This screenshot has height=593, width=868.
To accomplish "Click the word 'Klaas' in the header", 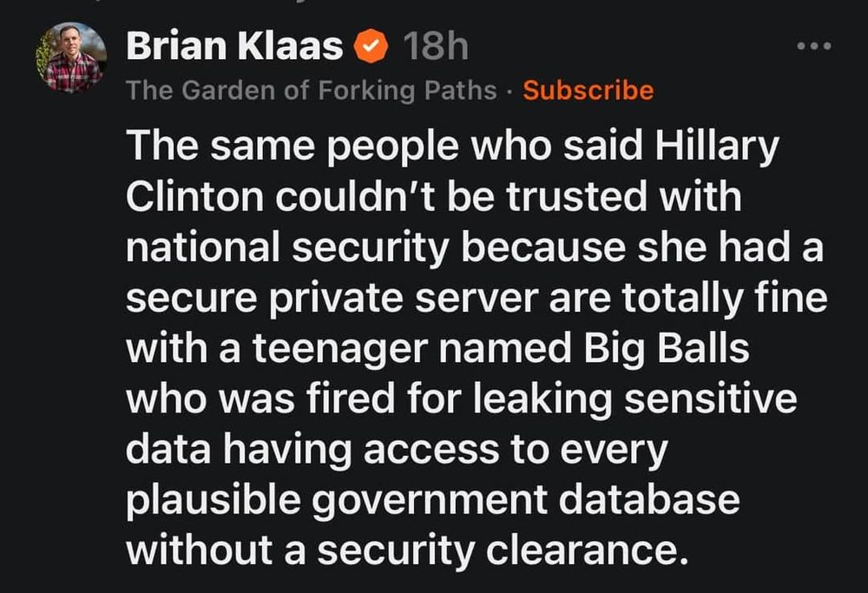I will tap(291, 45).
